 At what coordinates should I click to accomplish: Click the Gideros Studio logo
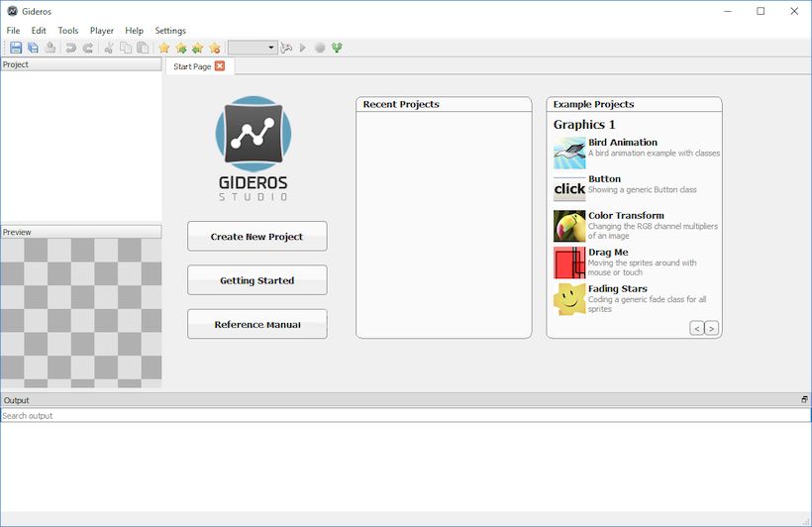coord(254,149)
